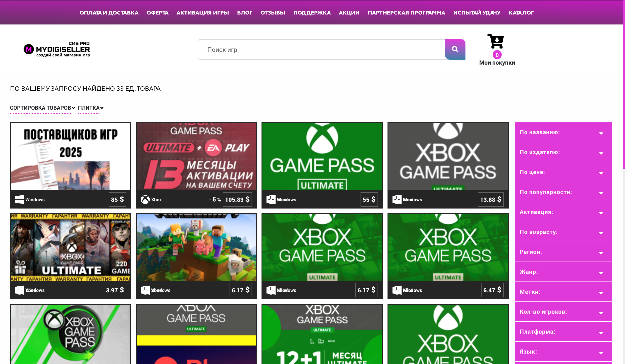Open the green Game Pass Ultimate 55 $ image

coord(322,157)
